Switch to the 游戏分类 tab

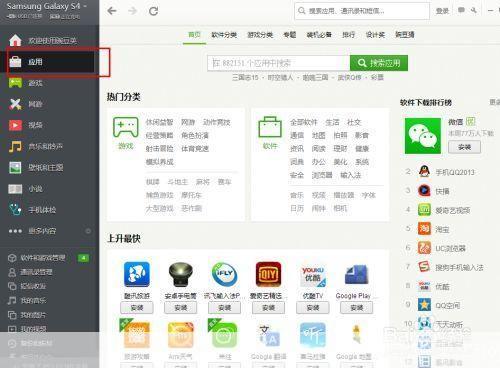coord(260,34)
